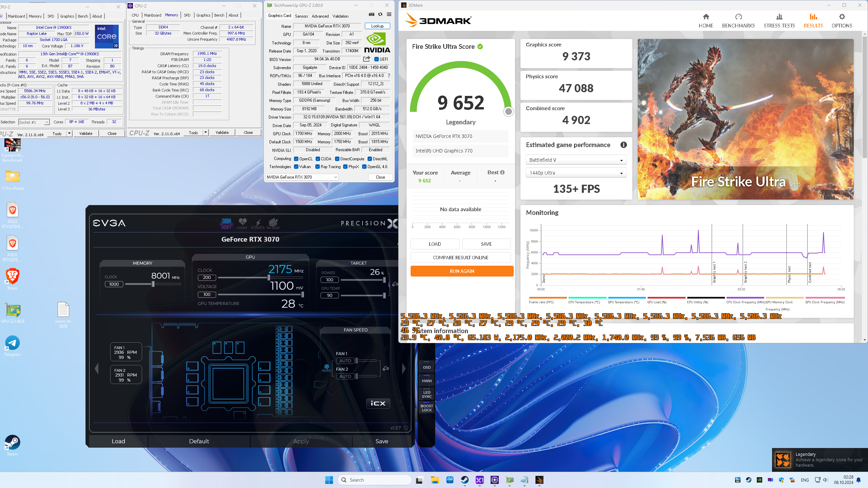This screenshot has height=488, width=868.
Task: Switch to Sensors tab in GPU-Z
Action: pyautogui.click(x=301, y=16)
